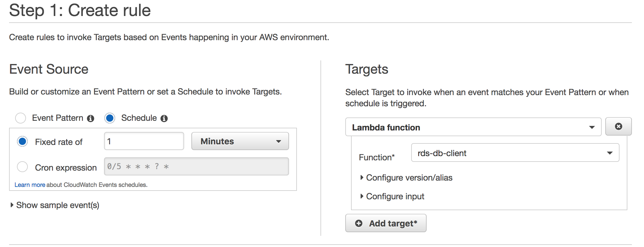Click the Lambda function dropdown caret

coord(592,127)
